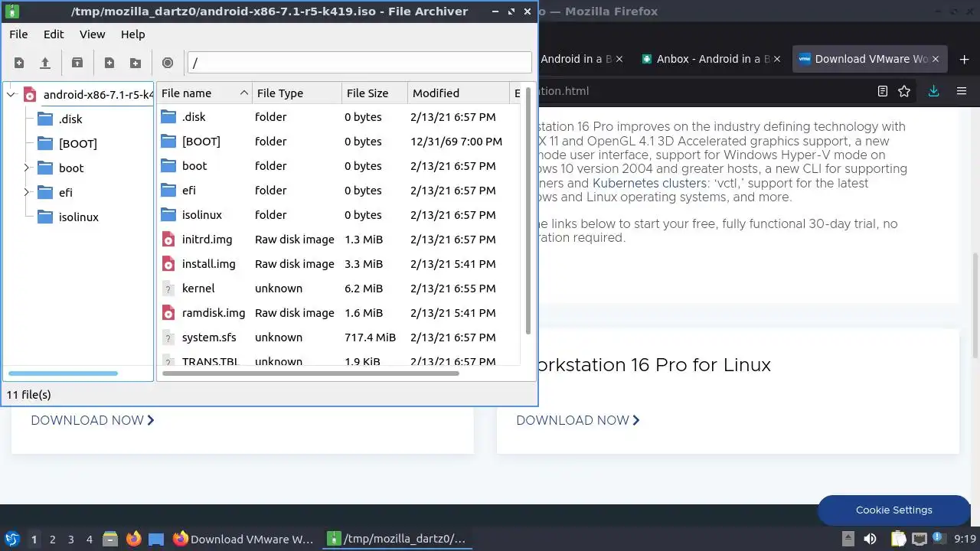980x551 pixels.
Task: Switch to workspace 2 in taskbar
Action: point(53,539)
